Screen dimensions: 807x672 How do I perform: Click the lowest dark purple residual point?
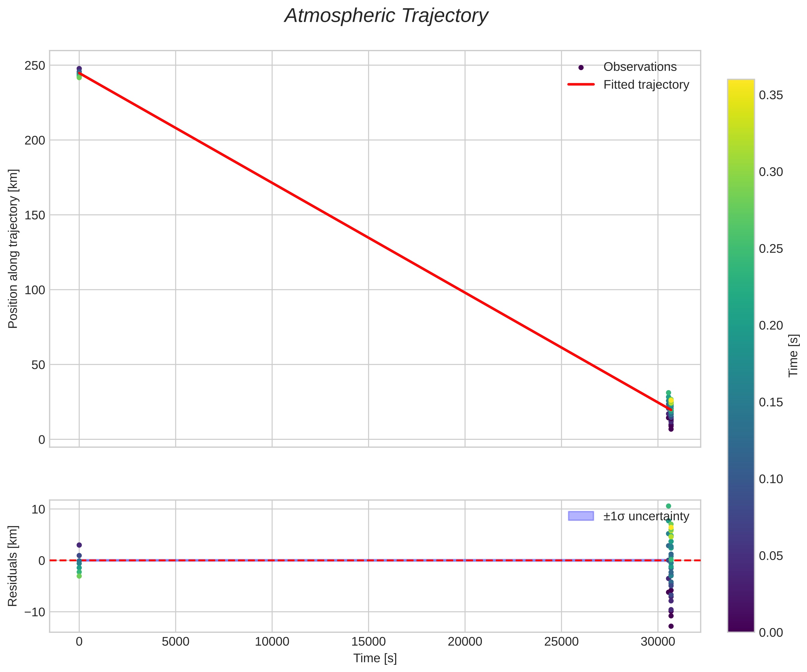click(x=671, y=626)
